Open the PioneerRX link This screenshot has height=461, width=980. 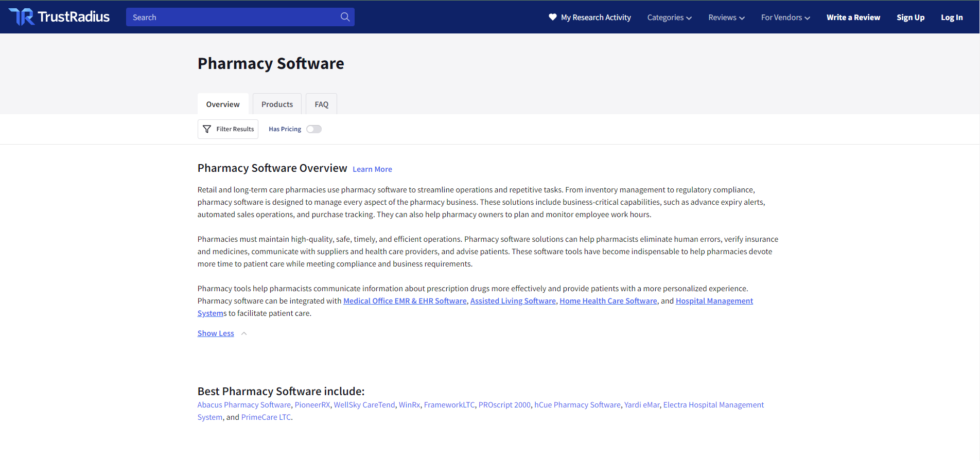(x=312, y=405)
